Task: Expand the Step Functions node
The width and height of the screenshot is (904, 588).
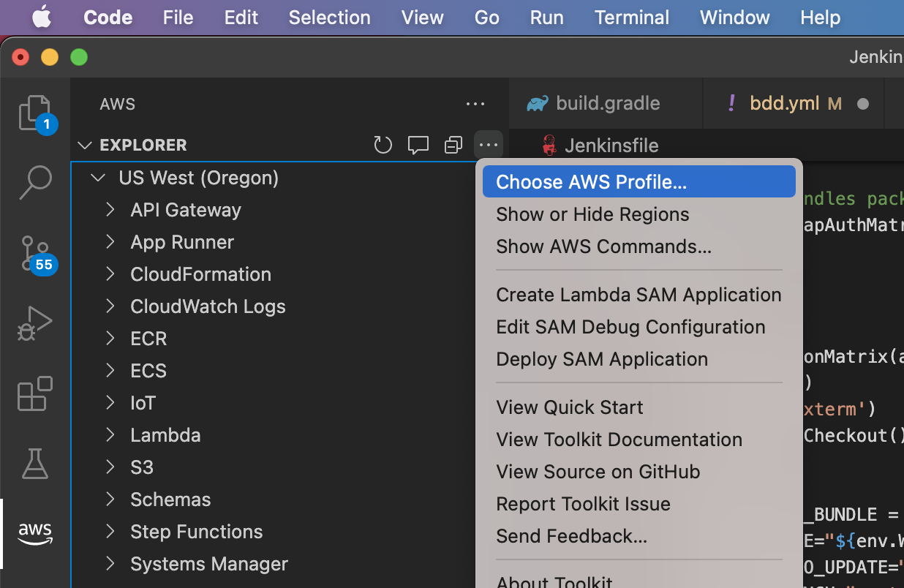Action: [x=110, y=532]
